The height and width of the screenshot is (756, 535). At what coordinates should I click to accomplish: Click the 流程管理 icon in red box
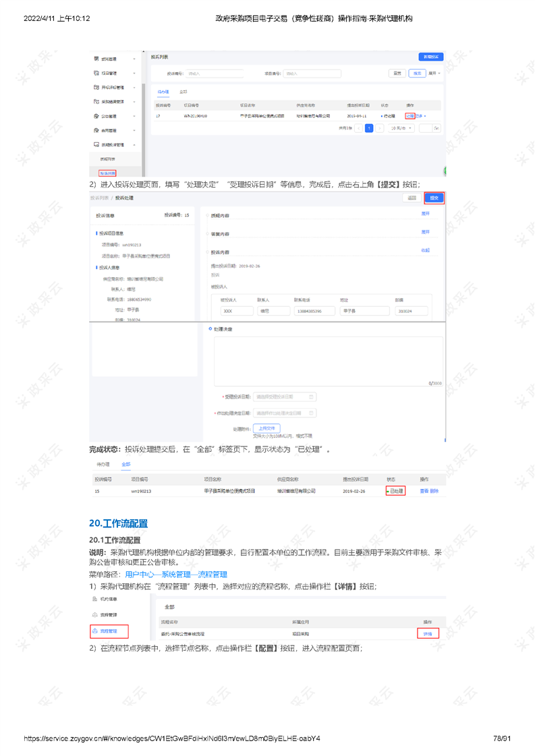coord(95,631)
